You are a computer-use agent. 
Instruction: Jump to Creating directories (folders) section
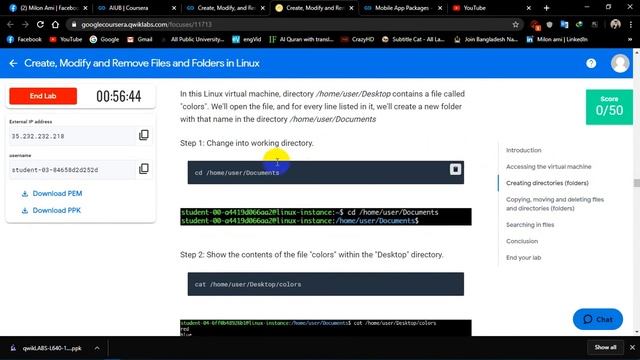pyautogui.click(x=547, y=183)
